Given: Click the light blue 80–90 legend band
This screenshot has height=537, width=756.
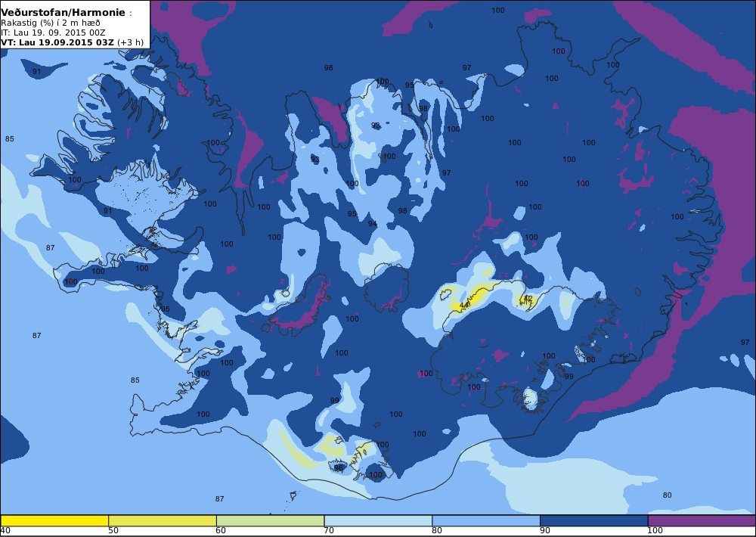Looking at the screenshot, I should 486,520.
